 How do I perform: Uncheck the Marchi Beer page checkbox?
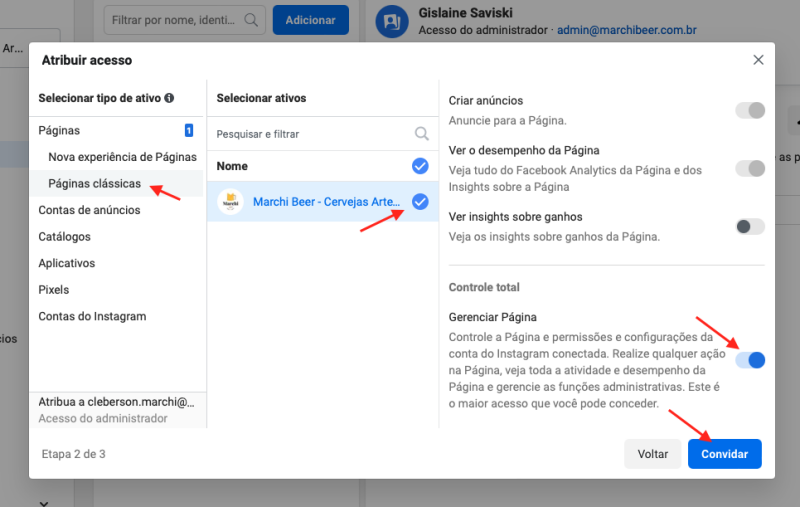pyautogui.click(x=420, y=202)
